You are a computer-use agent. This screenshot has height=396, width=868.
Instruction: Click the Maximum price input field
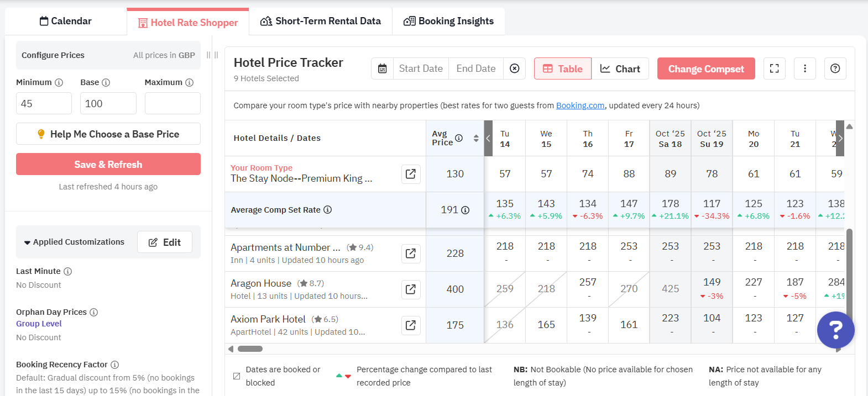pyautogui.click(x=172, y=103)
